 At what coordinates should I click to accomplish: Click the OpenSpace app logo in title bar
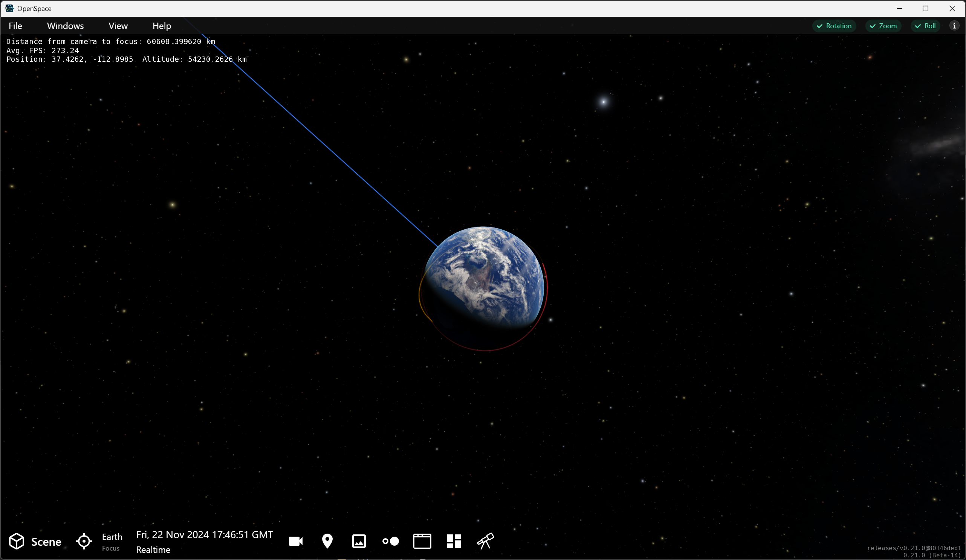9,8
